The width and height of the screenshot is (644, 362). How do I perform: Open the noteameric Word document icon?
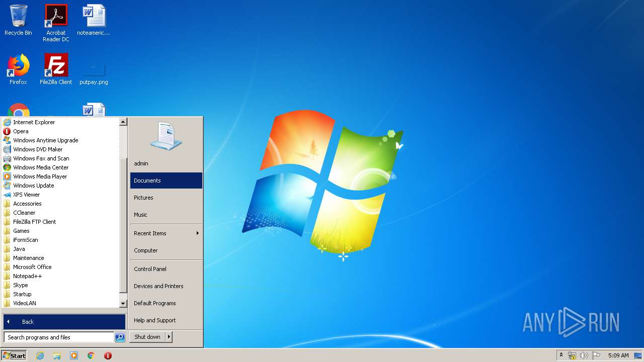point(94,20)
